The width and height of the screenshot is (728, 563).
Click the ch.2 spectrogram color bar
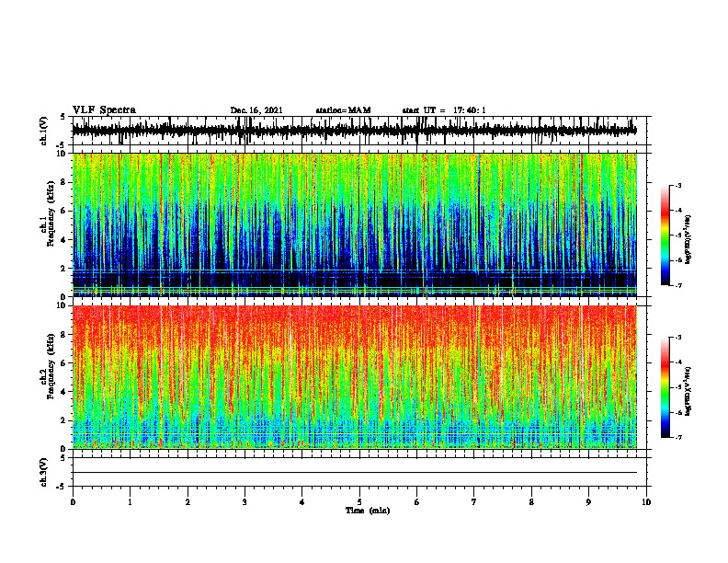(x=665, y=387)
